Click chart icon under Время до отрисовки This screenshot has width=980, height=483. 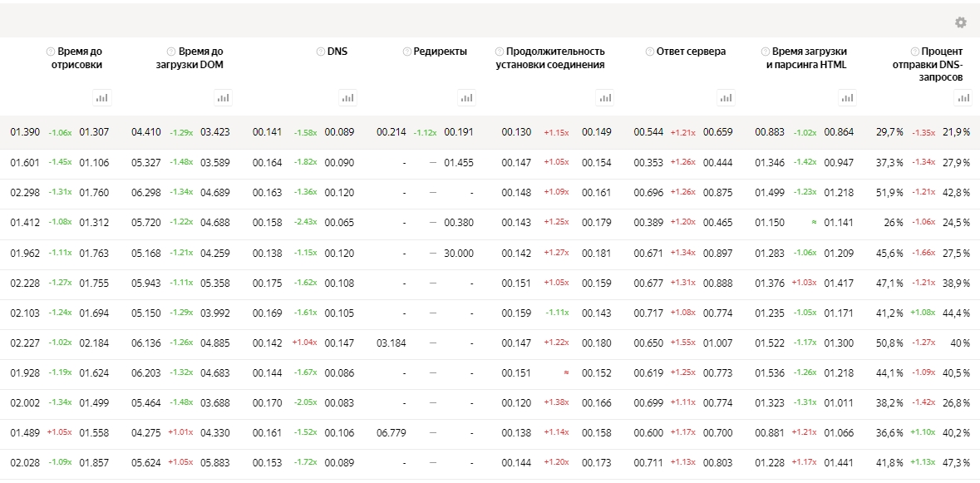[102, 98]
